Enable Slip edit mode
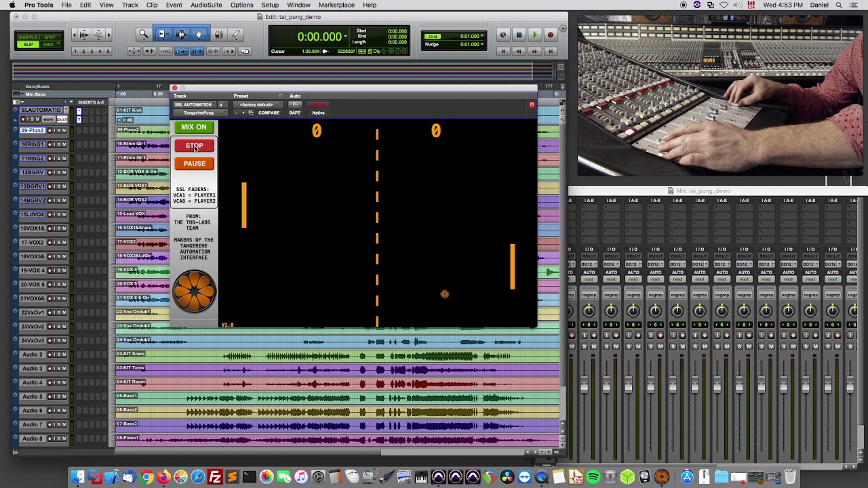Viewport: 868px width, 488px height. (x=28, y=45)
